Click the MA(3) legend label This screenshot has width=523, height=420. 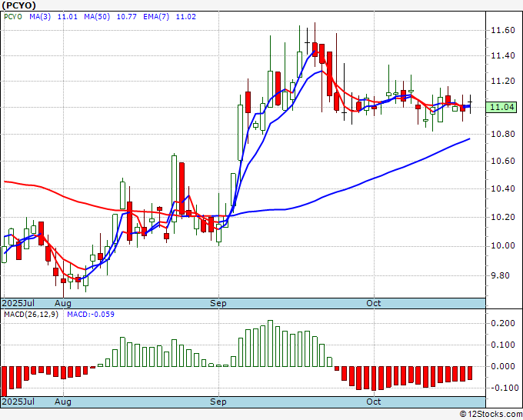[40, 17]
